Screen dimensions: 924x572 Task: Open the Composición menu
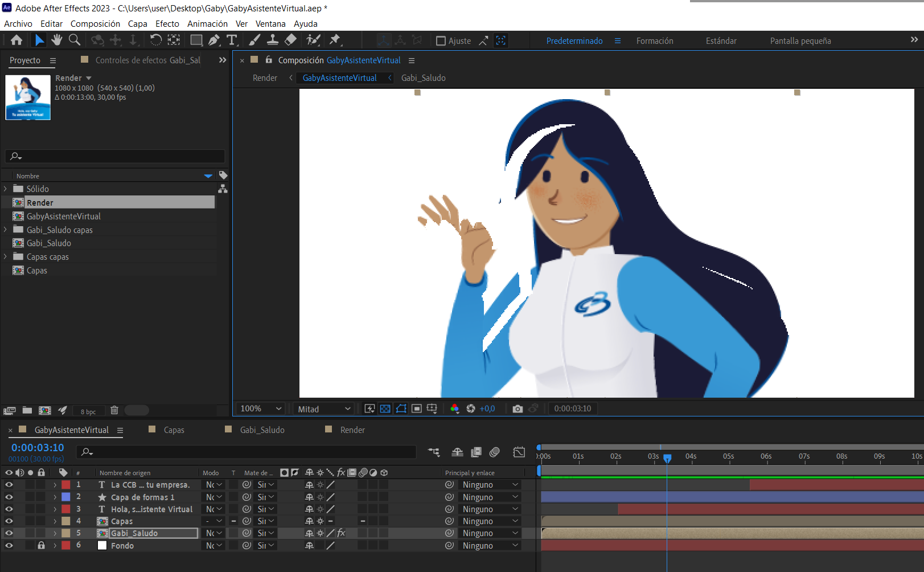click(x=95, y=23)
